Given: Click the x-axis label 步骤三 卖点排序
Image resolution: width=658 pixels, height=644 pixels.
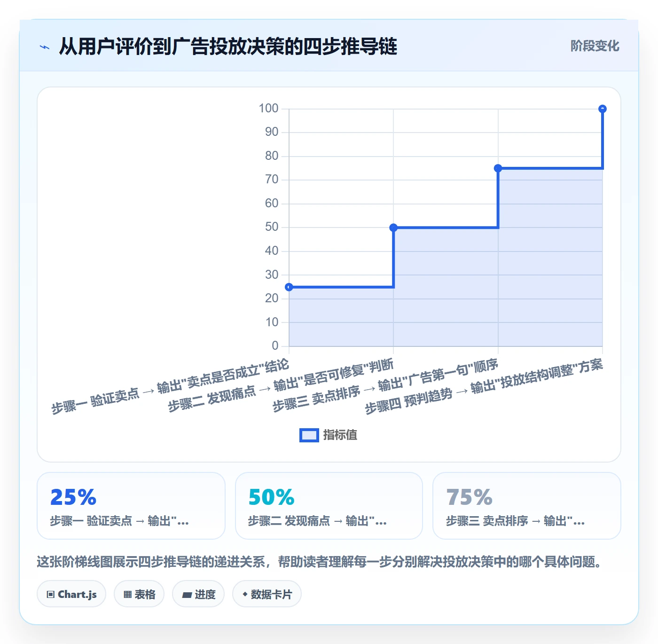Looking at the screenshot, I should click(385, 385).
